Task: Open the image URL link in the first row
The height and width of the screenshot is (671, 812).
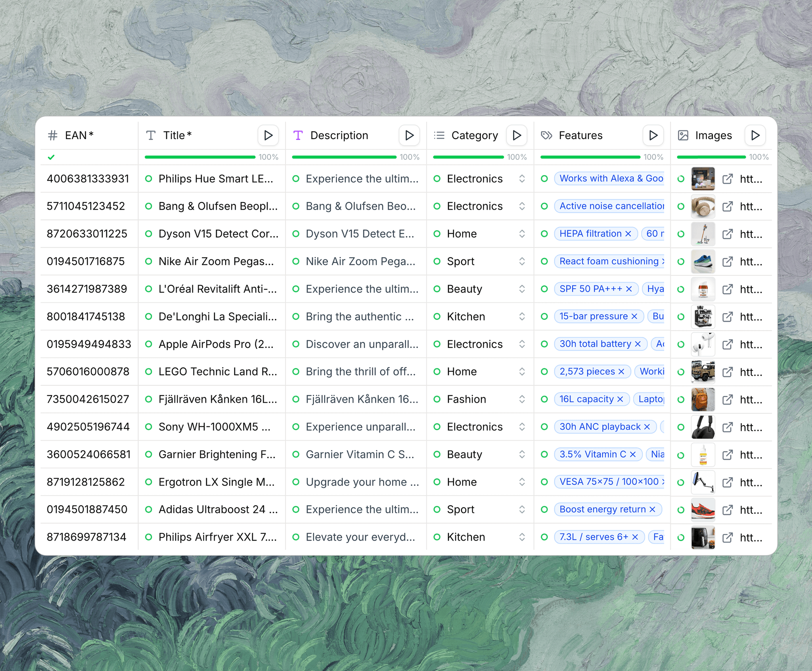Action: 728,179
